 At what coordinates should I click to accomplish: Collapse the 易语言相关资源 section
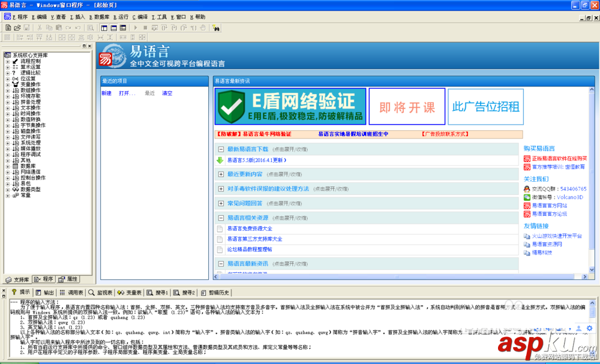[x=221, y=218]
